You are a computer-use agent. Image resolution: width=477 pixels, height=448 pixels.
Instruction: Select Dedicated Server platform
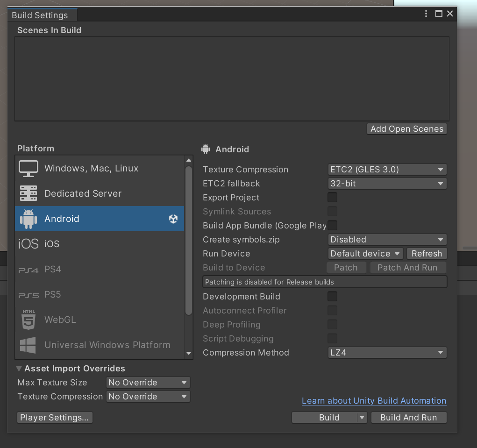coord(100,193)
